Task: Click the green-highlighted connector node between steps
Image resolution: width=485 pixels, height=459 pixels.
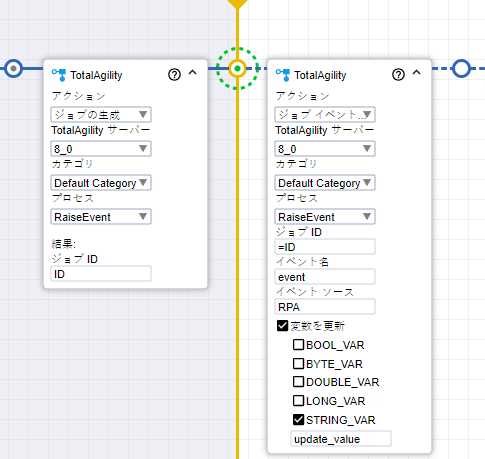Action: (237, 69)
